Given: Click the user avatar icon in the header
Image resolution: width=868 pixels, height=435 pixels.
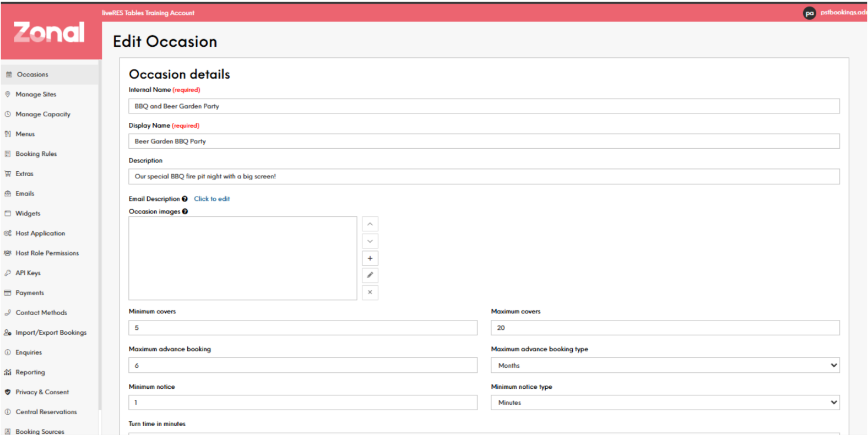Looking at the screenshot, I should (809, 13).
